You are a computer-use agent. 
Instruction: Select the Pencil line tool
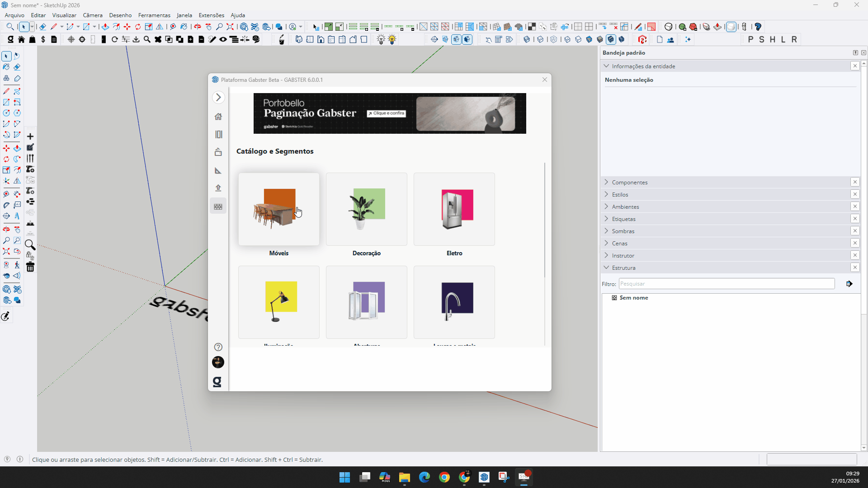coord(6,91)
